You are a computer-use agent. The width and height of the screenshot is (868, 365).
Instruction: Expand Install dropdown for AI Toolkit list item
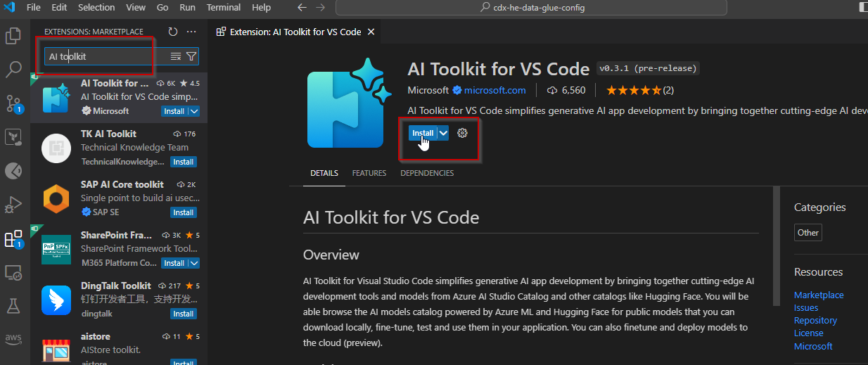point(194,111)
